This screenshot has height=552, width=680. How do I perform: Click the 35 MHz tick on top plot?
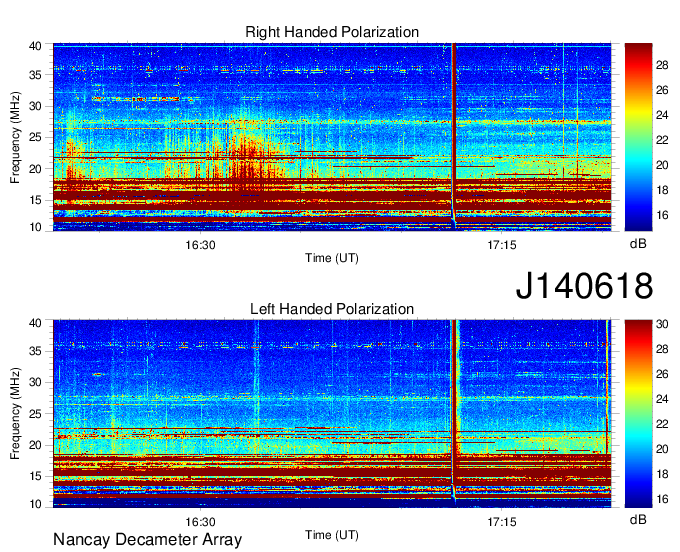[35, 75]
